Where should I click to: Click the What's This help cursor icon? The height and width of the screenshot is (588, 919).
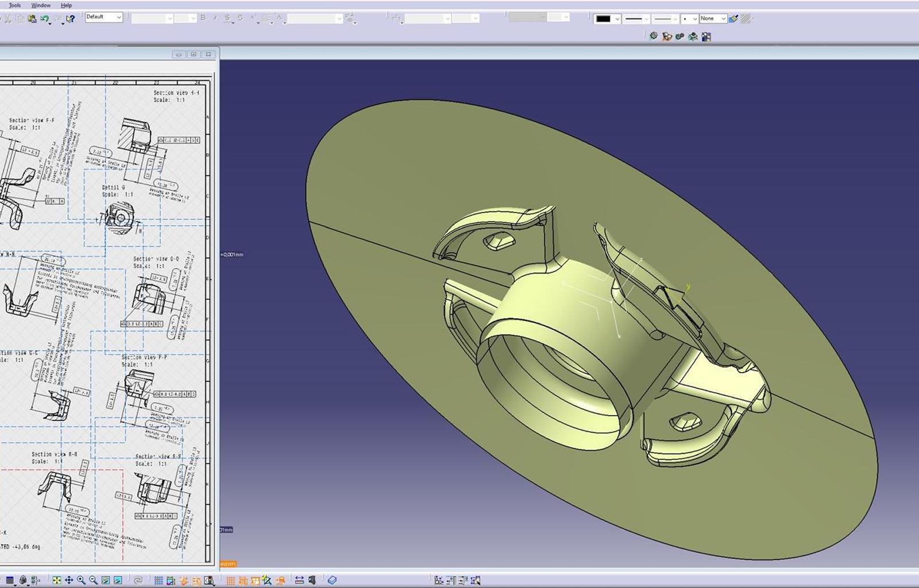click(70, 18)
